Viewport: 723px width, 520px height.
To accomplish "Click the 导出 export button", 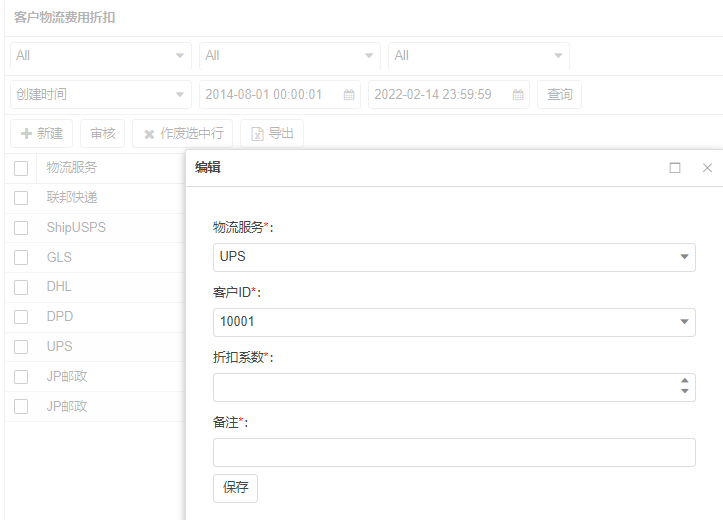I will (272, 134).
